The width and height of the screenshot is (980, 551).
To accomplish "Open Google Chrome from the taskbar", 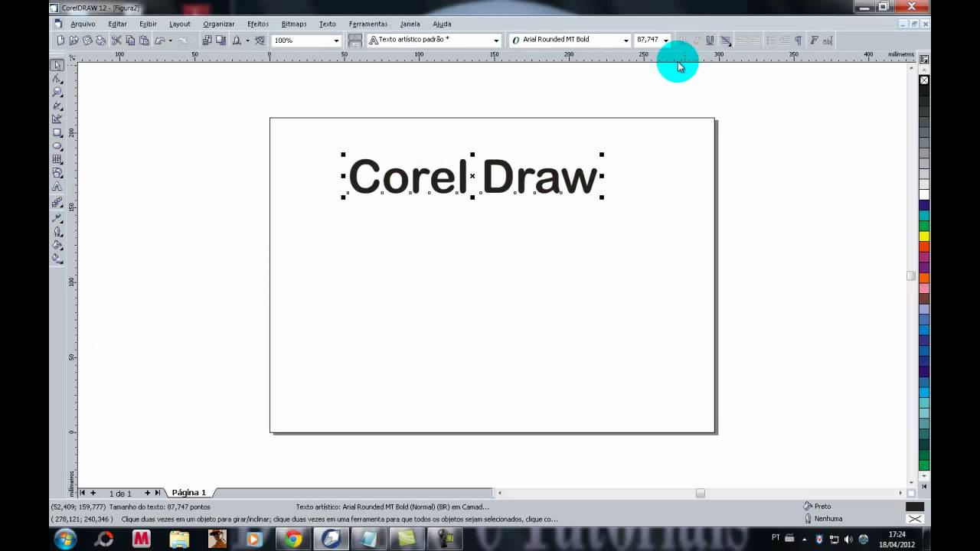I will coord(292,539).
